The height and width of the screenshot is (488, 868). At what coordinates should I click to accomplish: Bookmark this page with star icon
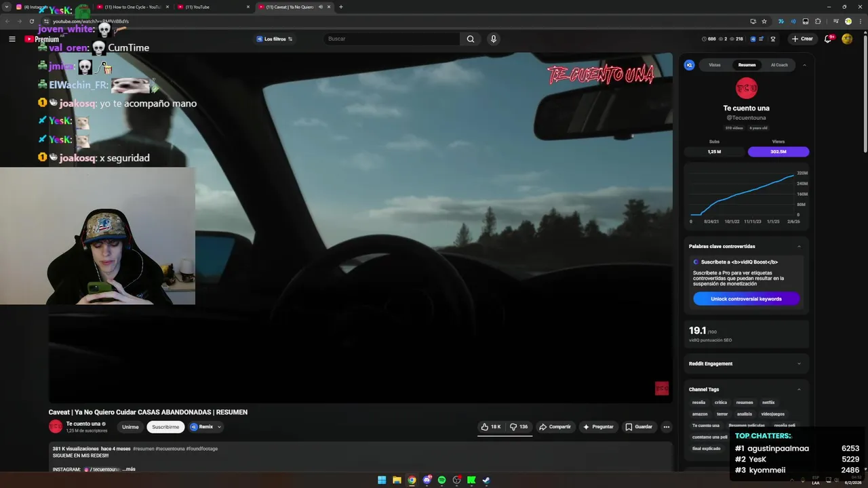[764, 21]
